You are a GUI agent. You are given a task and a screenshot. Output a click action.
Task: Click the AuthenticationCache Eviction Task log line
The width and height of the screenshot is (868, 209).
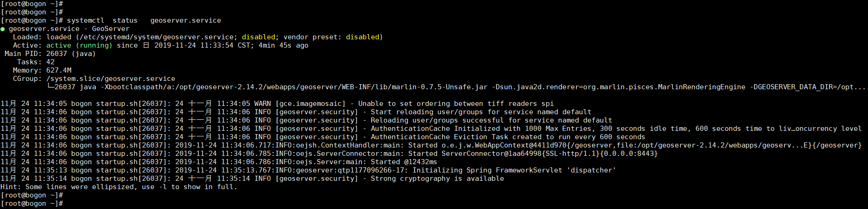323,137
